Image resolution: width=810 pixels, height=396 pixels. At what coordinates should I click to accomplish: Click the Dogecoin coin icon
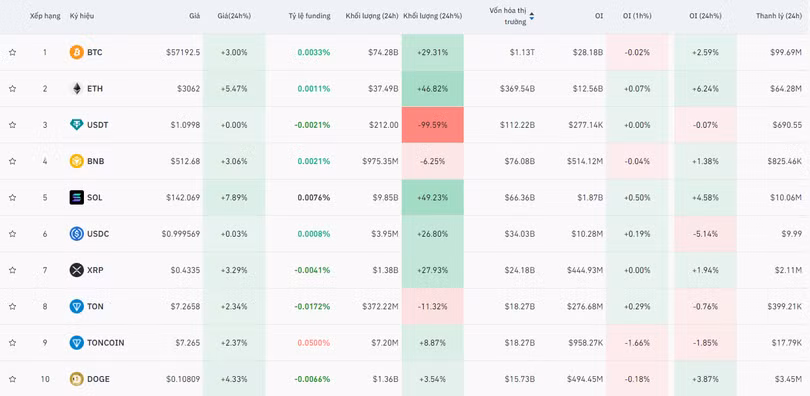[76, 379]
